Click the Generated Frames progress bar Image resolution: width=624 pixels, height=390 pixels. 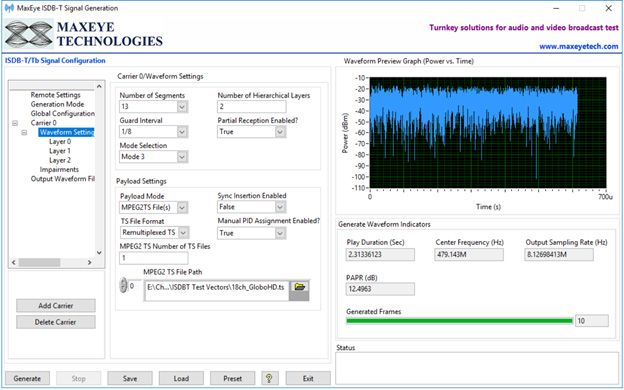(460, 321)
